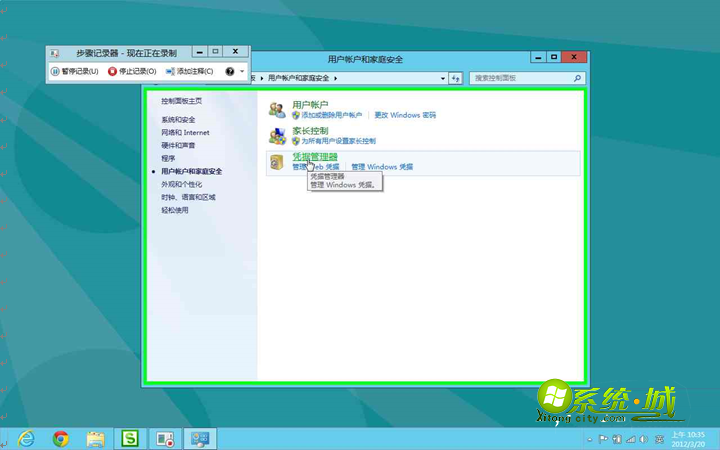Select 轻松使用 in the sidebar
This screenshot has height=450, width=720.
pyautogui.click(x=174, y=210)
